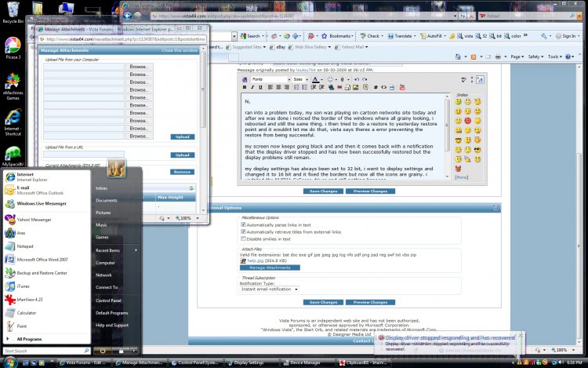Screen dimensions: 588x368
Task: Toggle Automatically parse links in text
Action: (x=243, y=224)
